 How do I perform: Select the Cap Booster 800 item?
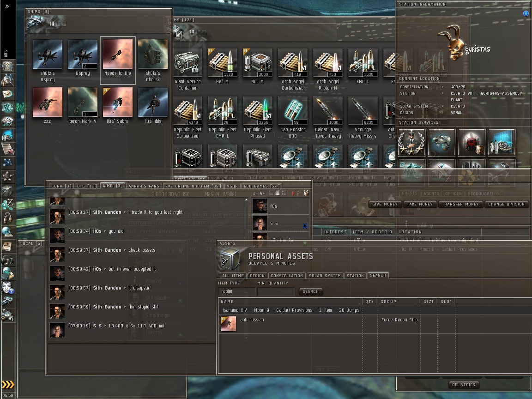click(x=293, y=118)
